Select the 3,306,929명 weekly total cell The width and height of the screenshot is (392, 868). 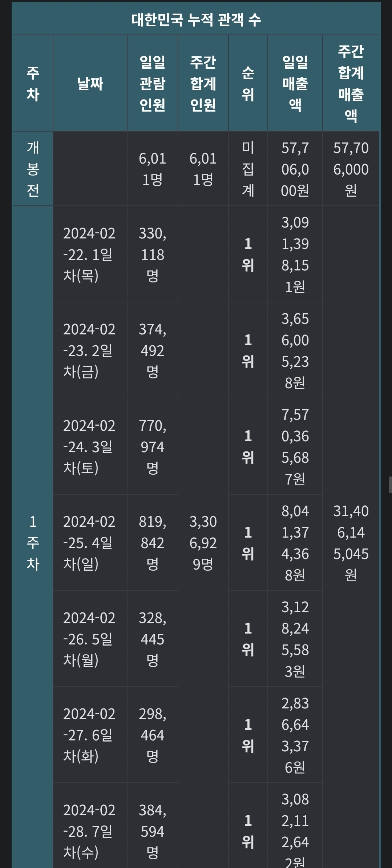203,543
